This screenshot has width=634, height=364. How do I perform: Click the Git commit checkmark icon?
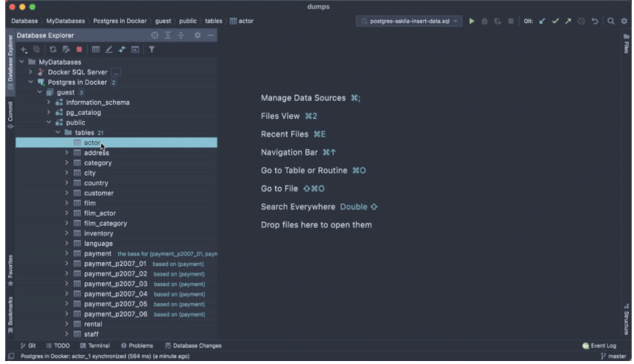tap(554, 21)
